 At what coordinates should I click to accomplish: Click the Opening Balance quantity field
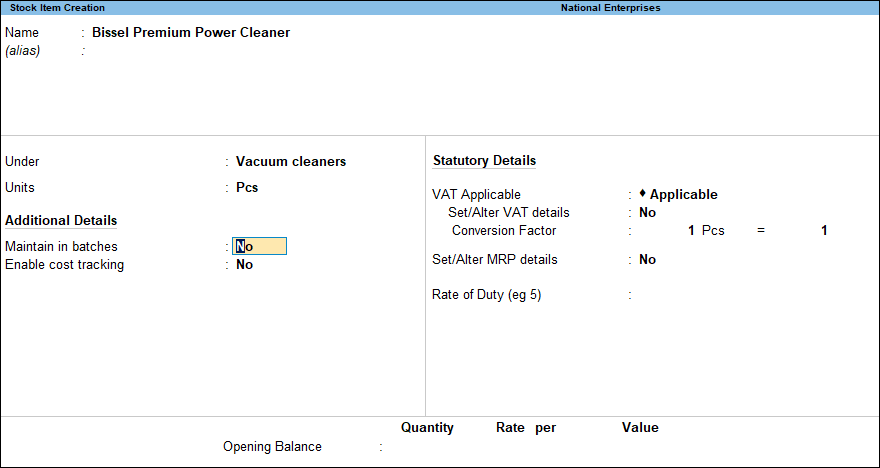(427, 447)
